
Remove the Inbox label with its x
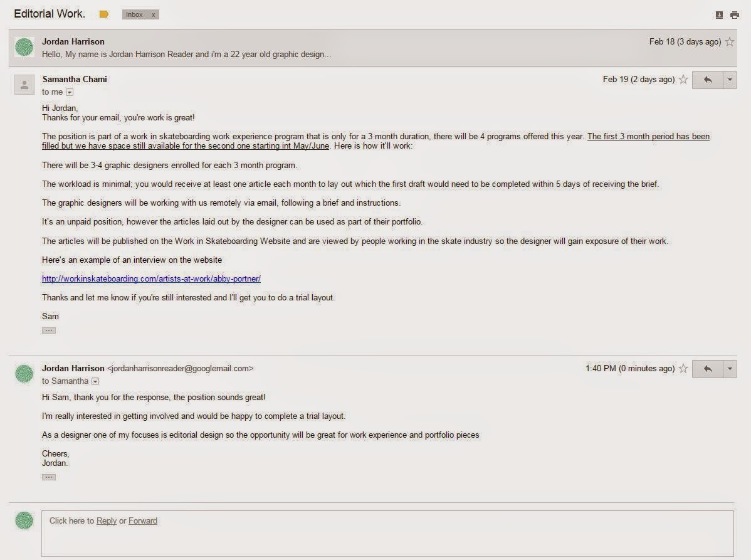[x=153, y=15]
